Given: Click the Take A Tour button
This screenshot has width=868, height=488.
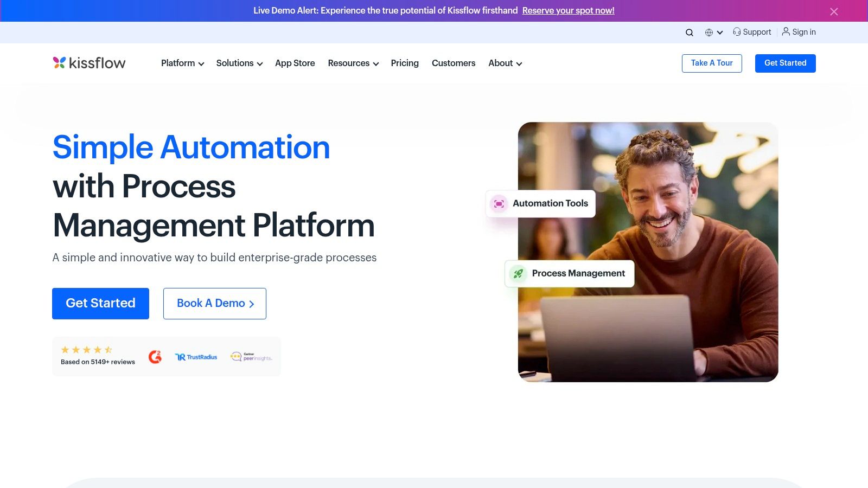Looking at the screenshot, I should [x=712, y=63].
